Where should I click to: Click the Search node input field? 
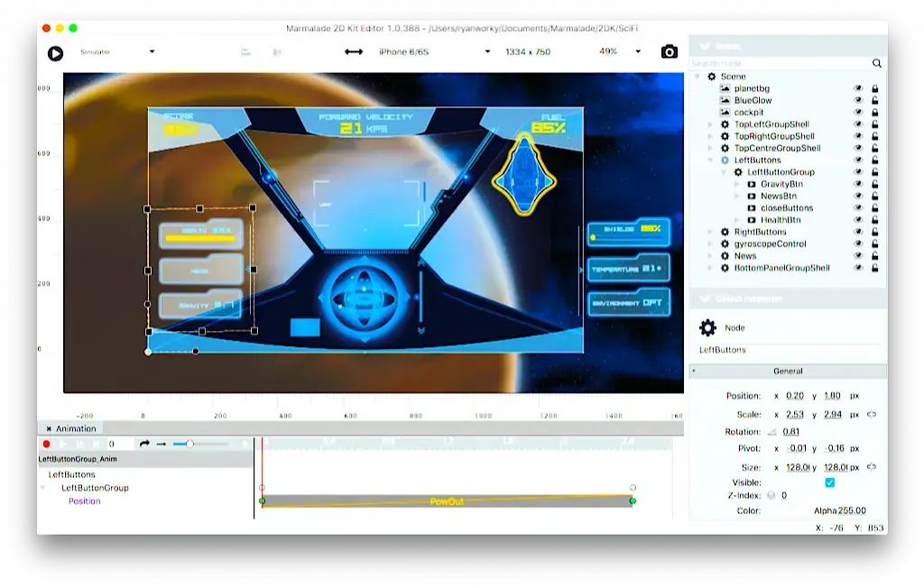pos(781,63)
